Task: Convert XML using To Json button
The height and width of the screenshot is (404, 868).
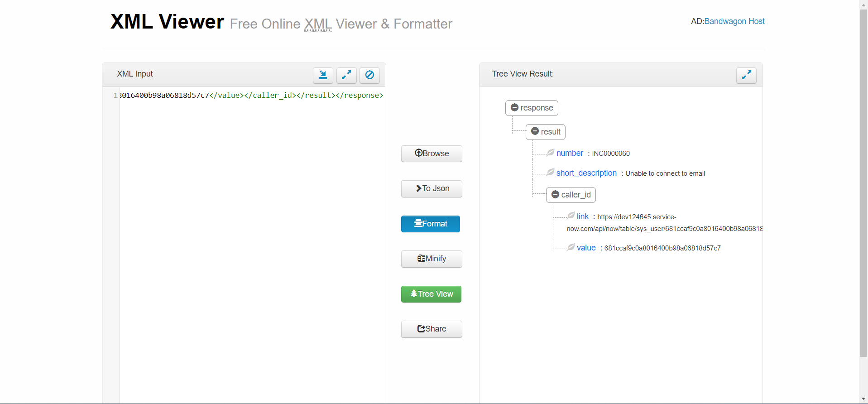Action: tap(432, 188)
